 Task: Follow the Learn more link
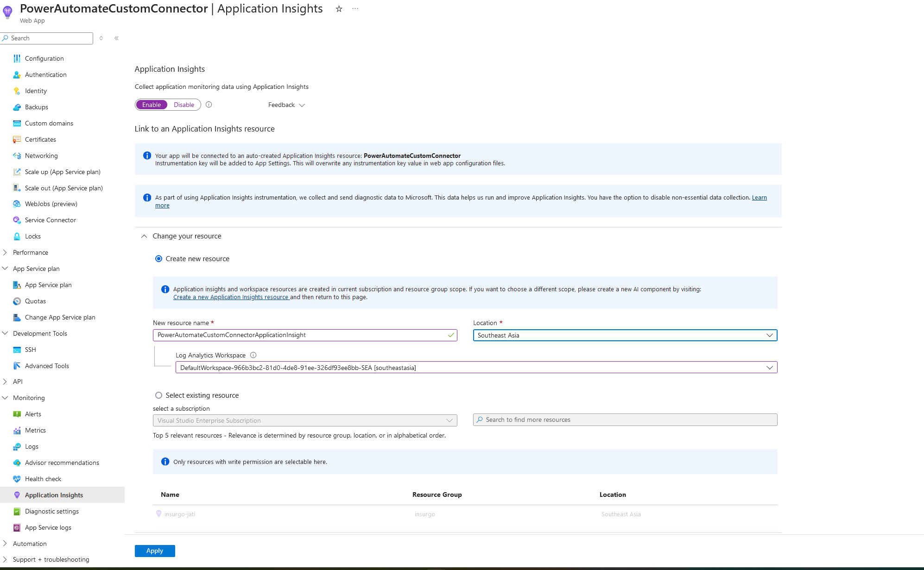[759, 198]
